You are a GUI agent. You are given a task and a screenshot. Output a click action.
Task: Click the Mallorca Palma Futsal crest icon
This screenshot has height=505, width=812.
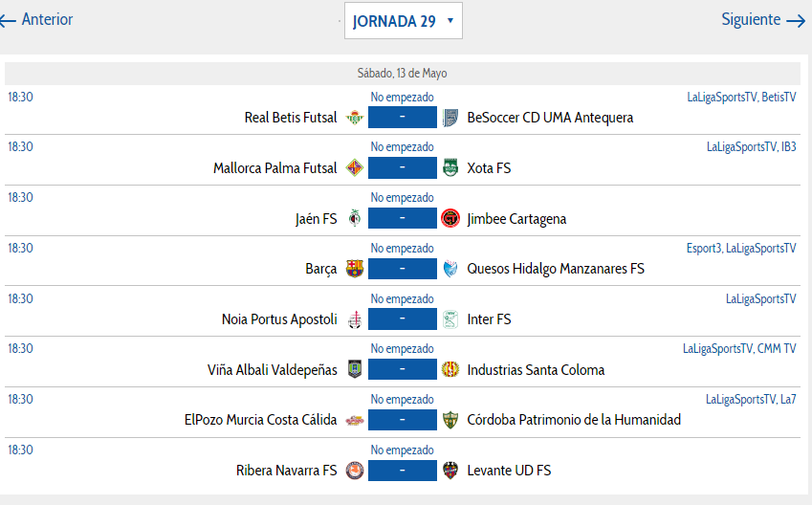[x=355, y=167]
